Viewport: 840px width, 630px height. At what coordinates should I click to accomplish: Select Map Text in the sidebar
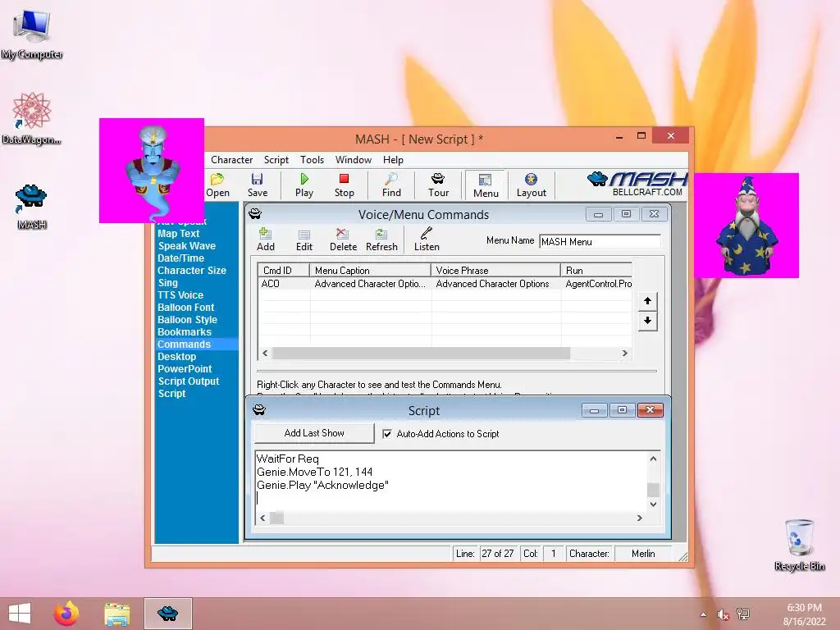[178, 234]
